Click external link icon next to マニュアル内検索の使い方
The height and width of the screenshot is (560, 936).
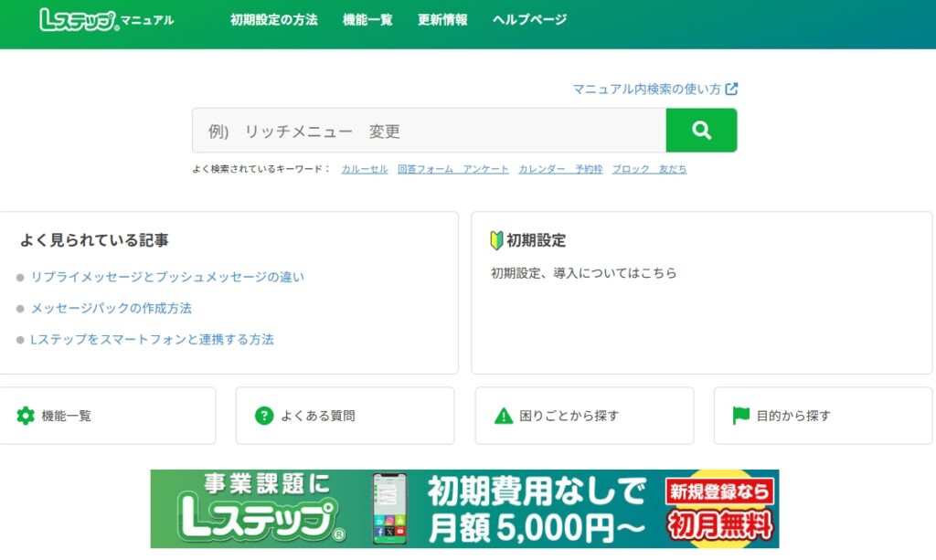731,89
